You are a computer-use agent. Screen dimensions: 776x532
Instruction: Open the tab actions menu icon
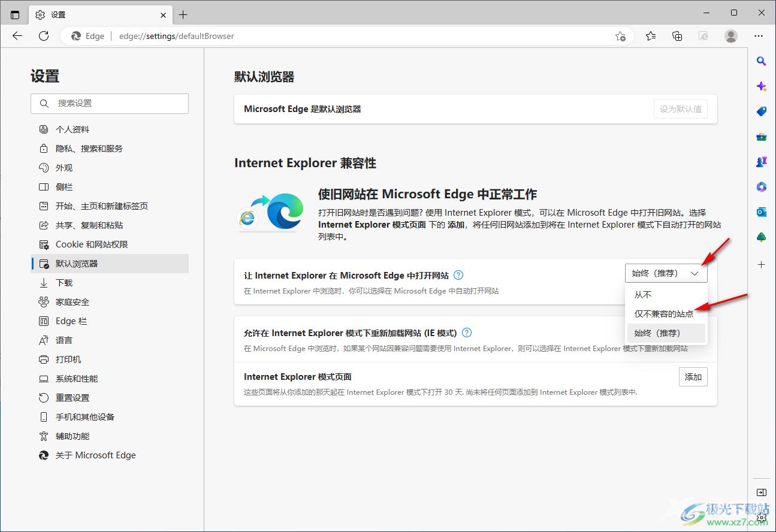tap(15, 14)
